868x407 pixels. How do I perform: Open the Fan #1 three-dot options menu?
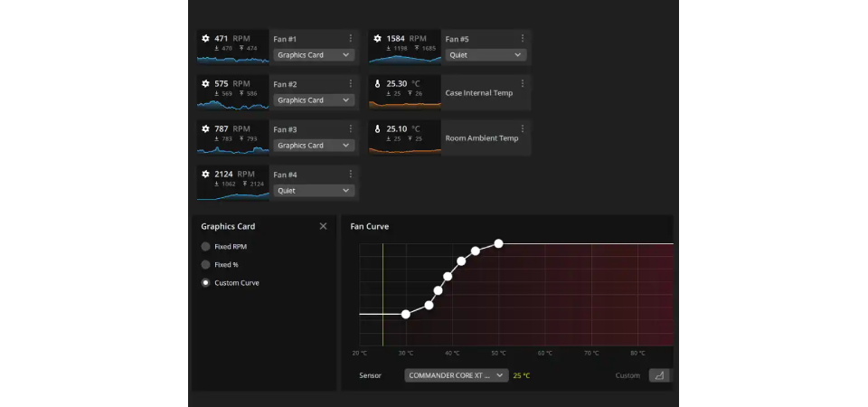[x=351, y=39]
